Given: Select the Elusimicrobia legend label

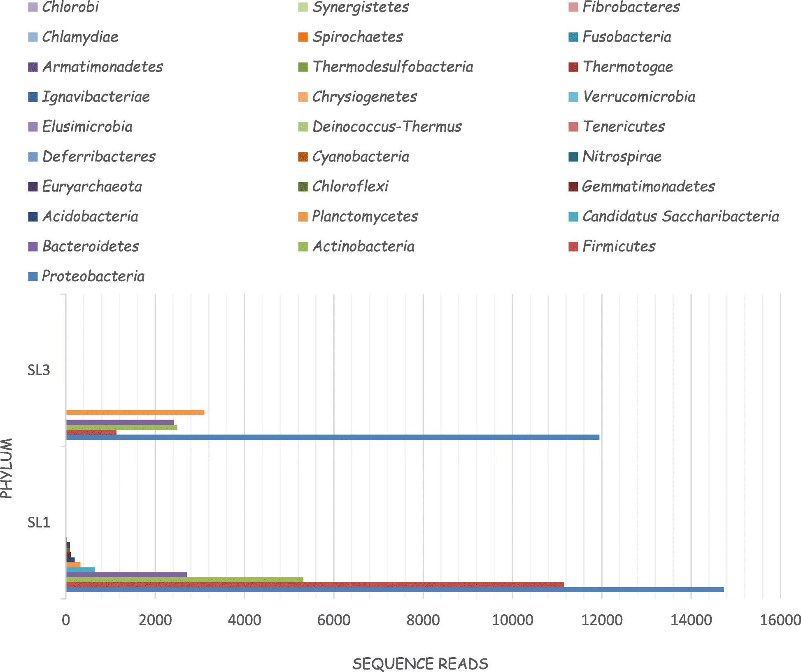Looking at the screenshot, I should click(87, 126).
